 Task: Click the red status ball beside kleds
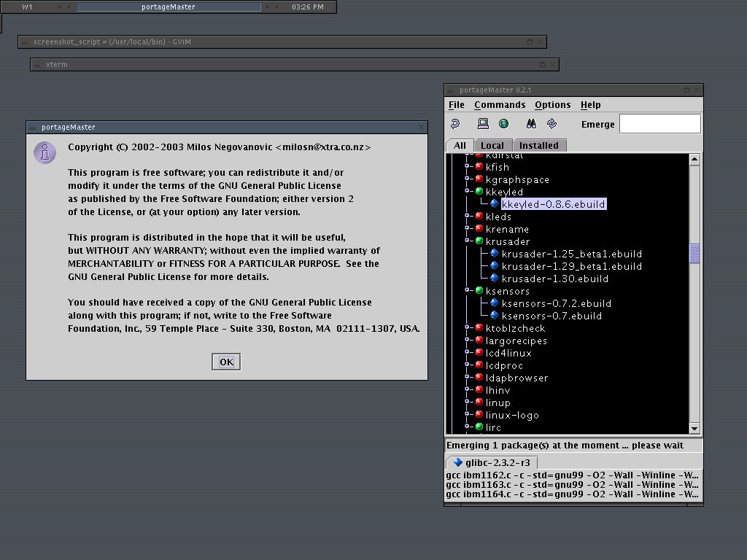click(479, 216)
